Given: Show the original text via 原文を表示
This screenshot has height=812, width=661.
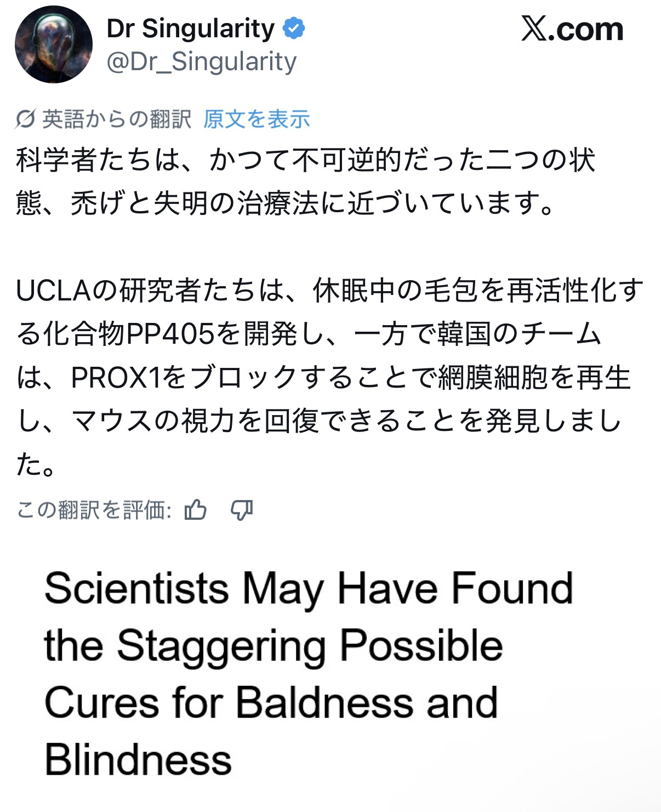Looking at the screenshot, I should point(257,119).
